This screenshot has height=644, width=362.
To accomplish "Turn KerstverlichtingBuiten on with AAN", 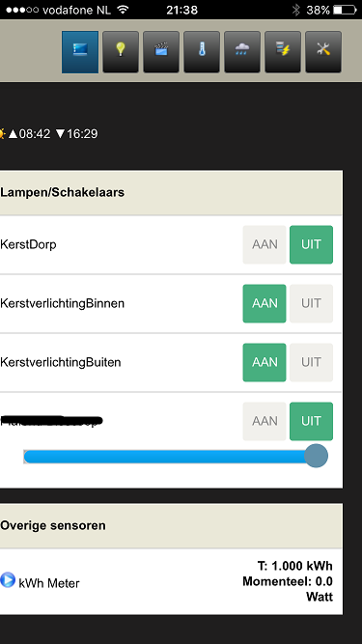I will point(265,362).
